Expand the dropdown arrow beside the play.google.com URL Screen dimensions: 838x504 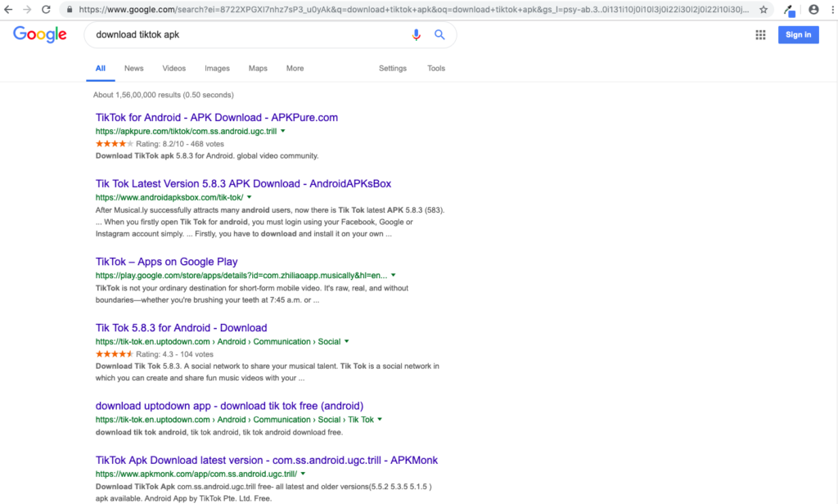tap(394, 275)
